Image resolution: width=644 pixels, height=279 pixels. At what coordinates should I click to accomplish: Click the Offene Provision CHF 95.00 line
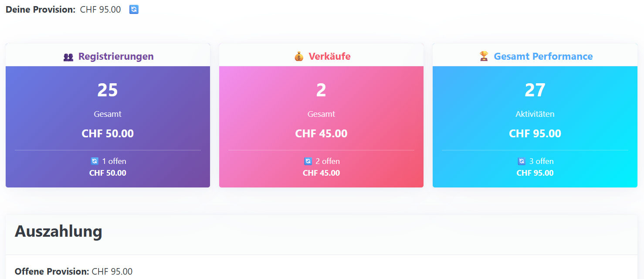tap(74, 272)
